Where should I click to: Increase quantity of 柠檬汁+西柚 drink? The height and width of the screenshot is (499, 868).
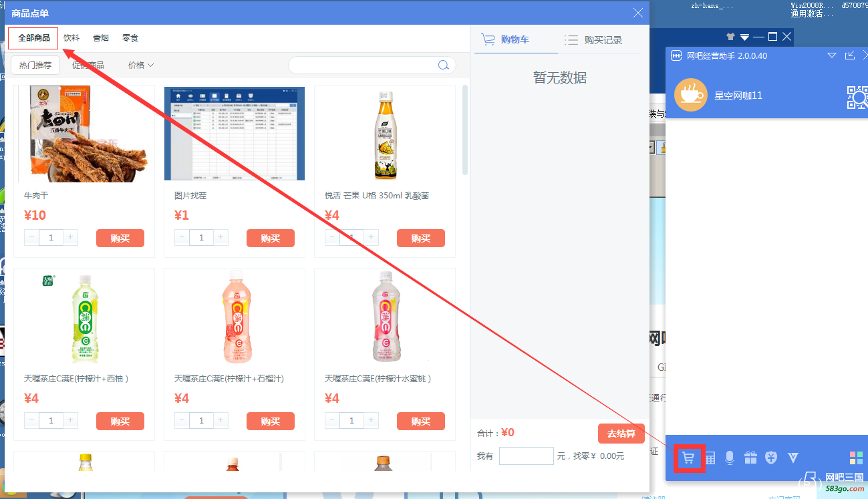(x=71, y=420)
